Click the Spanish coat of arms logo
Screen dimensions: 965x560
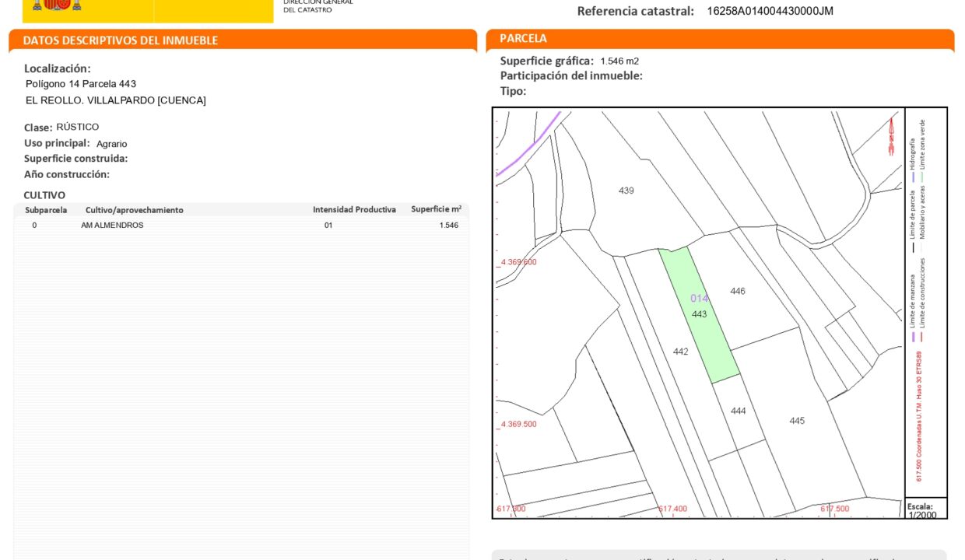point(57,5)
